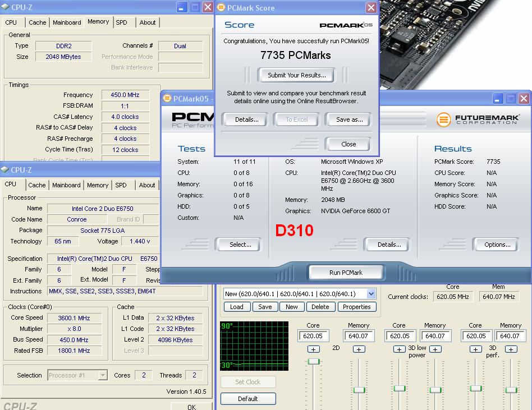Open About tab in top CPU-Z window
The width and height of the screenshot is (532, 410).
click(148, 22)
